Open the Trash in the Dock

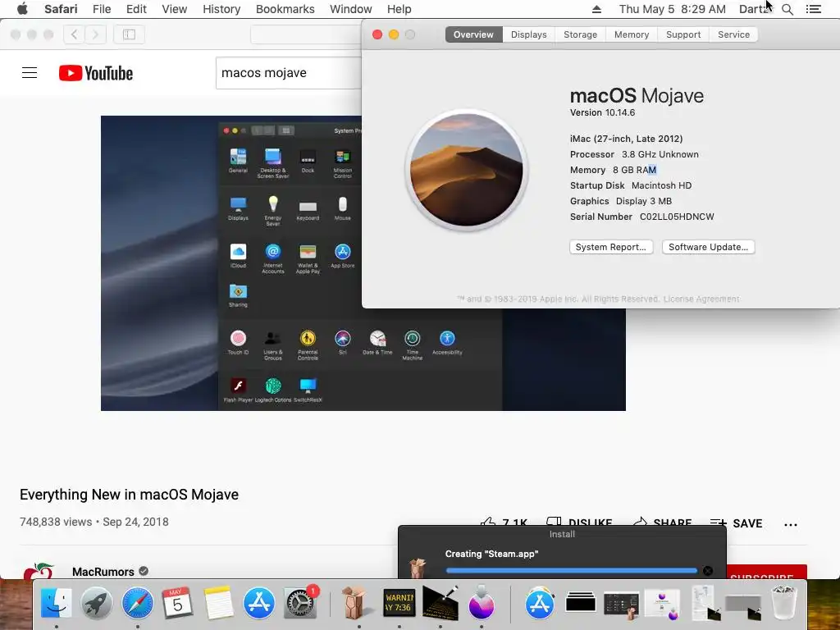pyautogui.click(x=783, y=603)
